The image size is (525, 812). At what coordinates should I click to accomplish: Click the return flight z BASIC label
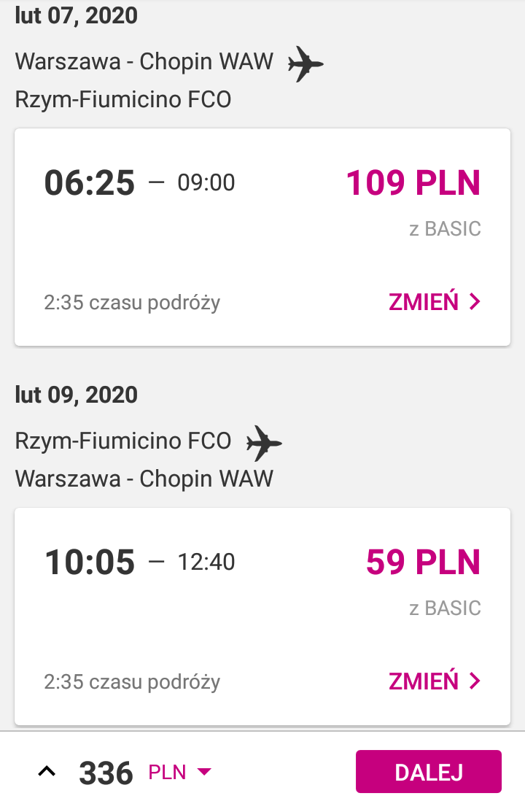point(445,608)
